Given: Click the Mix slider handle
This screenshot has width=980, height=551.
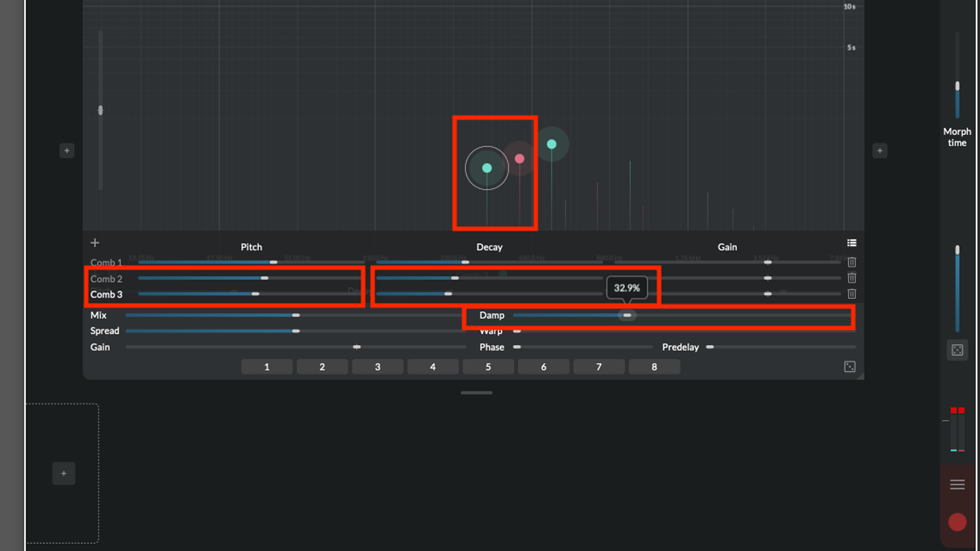Looking at the screenshot, I should point(296,315).
